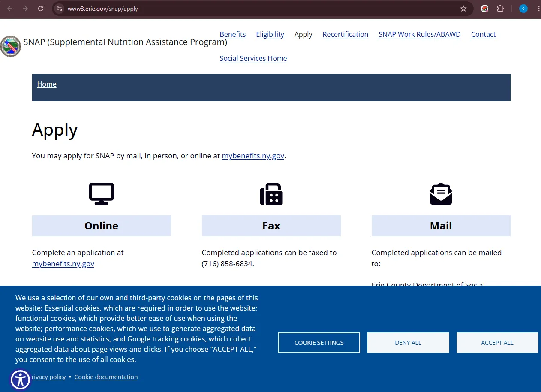Open site information icon in address bar
Image resolution: width=541 pixels, height=392 pixels.
tap(60, 9)
